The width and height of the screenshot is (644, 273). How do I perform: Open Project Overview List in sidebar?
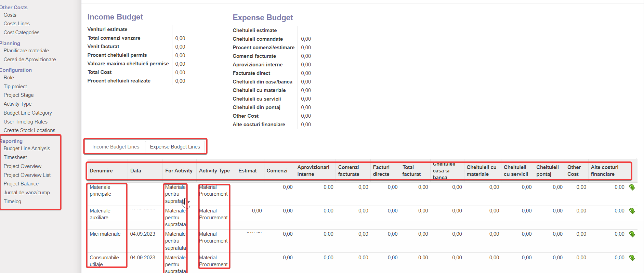pos(27,175)
